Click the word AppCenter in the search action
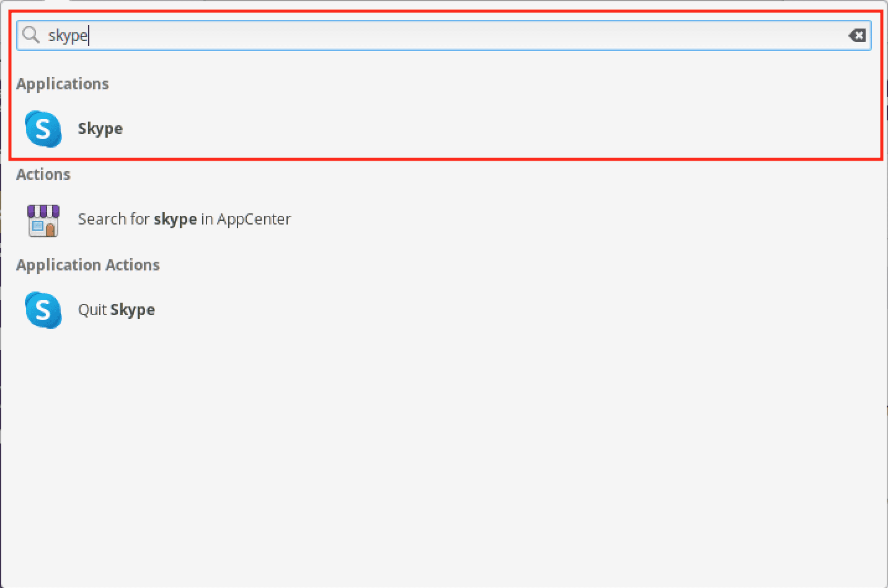Screen dimensions: 888x588 pyautogui.click(x=254, y=220)
